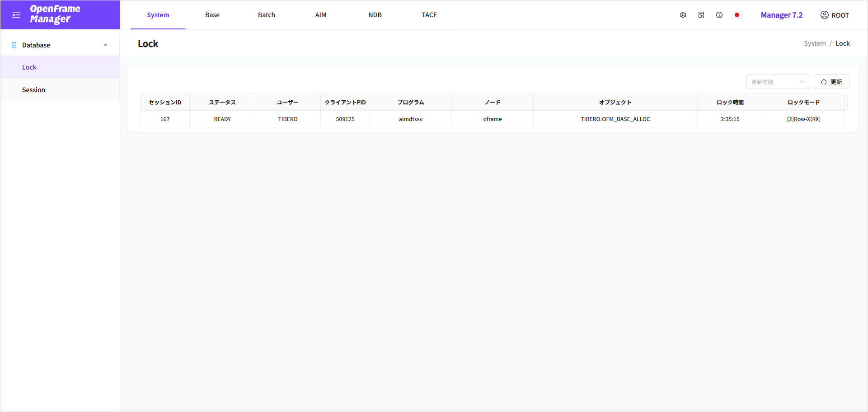The image size is (868, 412).
Task: Click the Database icon in the sidebar
Action: click(x=14, y=45)
